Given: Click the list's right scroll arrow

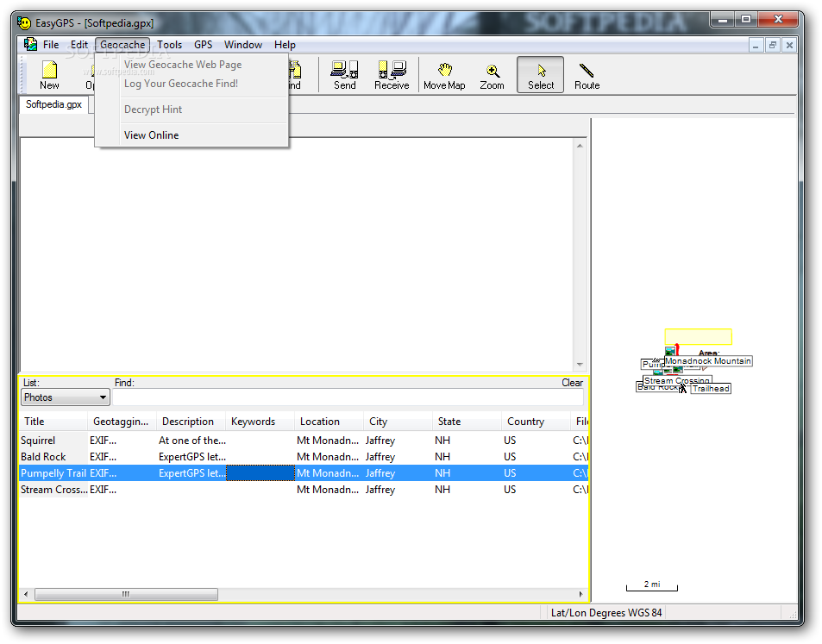Looking at the screenshot, I should (x=580, y=594).
